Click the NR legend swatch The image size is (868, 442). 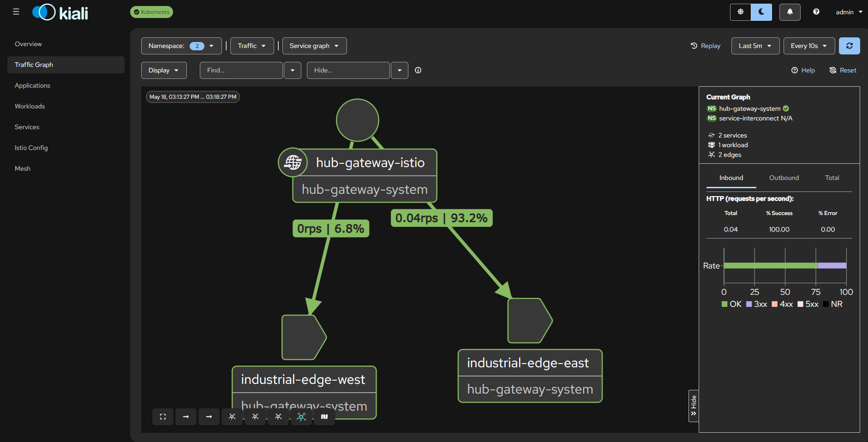[x=826, y=304]
